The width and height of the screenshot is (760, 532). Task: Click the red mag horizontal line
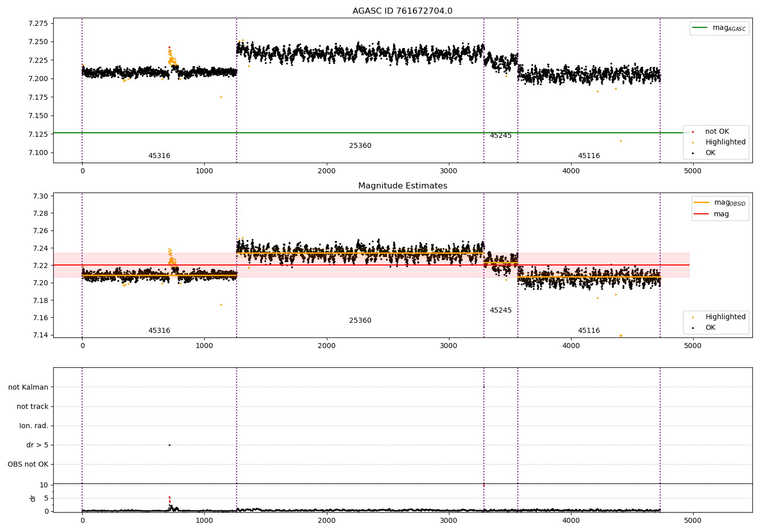pyautogui.click(x=371, y=265)
